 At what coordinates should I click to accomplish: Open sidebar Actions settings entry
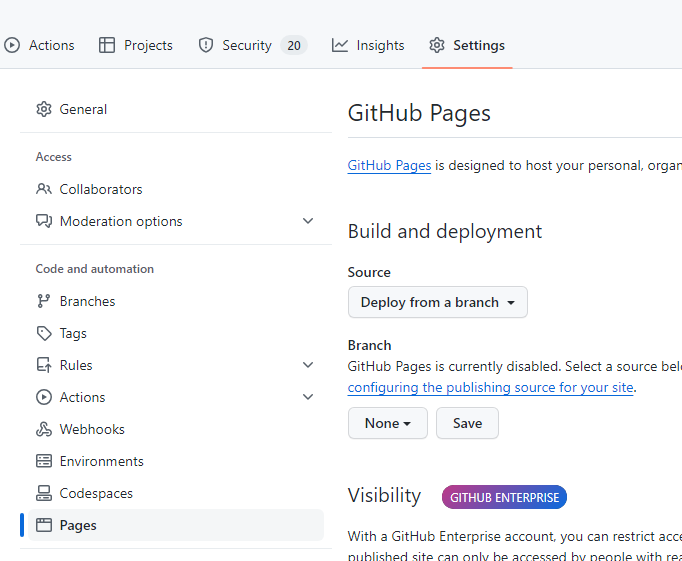176,397
